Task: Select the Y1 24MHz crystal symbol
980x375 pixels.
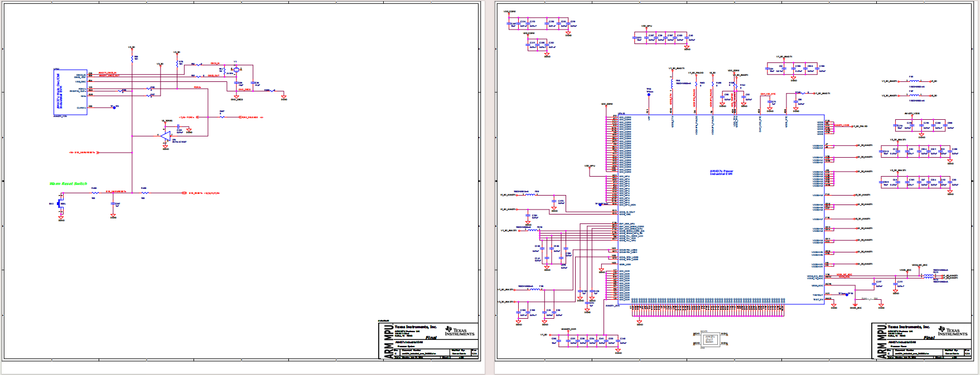Action: (236, 69)
